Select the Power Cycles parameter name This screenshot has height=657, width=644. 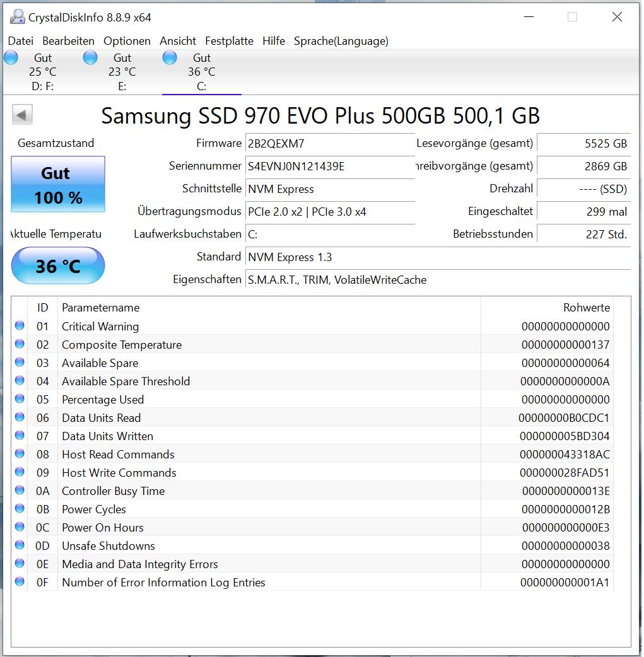pyautogui.click(x=94, y=509)
